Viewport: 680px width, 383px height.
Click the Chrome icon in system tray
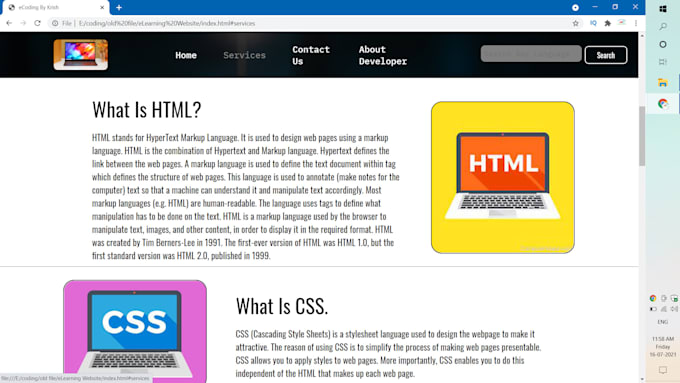(653, 298)
